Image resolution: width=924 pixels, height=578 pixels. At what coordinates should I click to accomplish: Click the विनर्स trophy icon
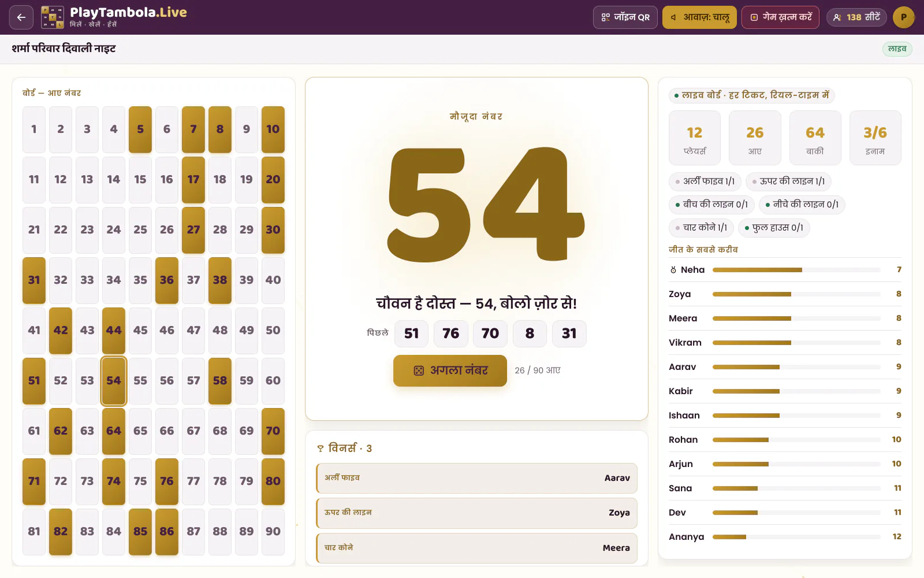(321, 449)
